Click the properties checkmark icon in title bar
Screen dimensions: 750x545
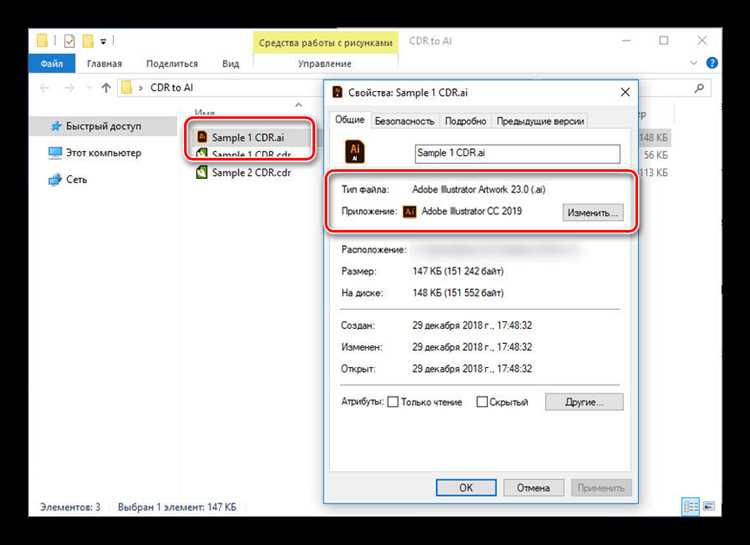(x=69, y=41)
